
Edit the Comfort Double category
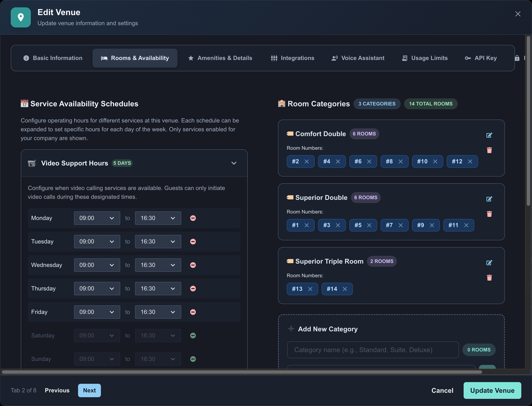[x=489, y=135]
